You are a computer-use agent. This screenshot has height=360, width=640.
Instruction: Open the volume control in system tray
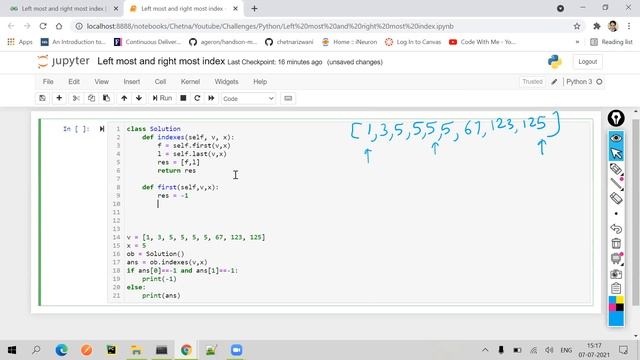(549, 350)
